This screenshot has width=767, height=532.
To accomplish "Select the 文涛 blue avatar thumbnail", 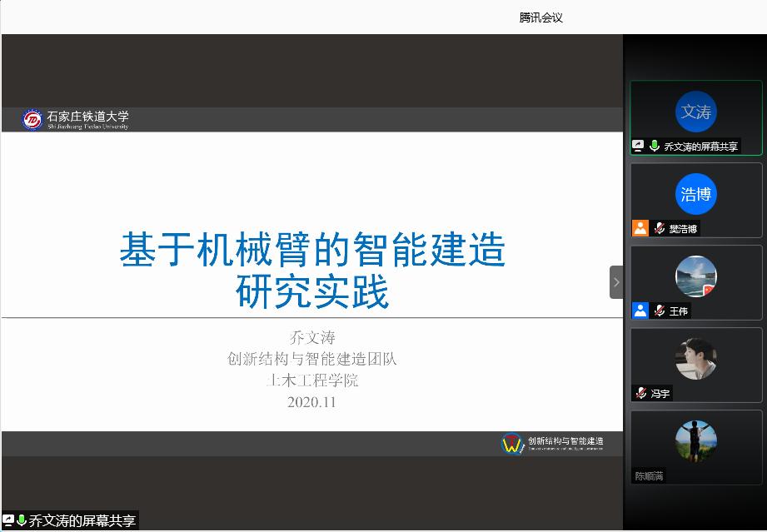I will pos(695,112).
